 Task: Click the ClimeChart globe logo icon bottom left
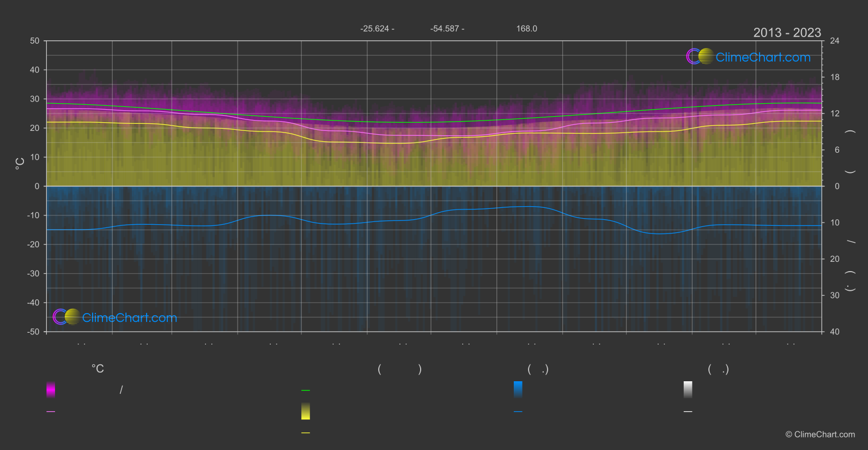click(66, 316)
